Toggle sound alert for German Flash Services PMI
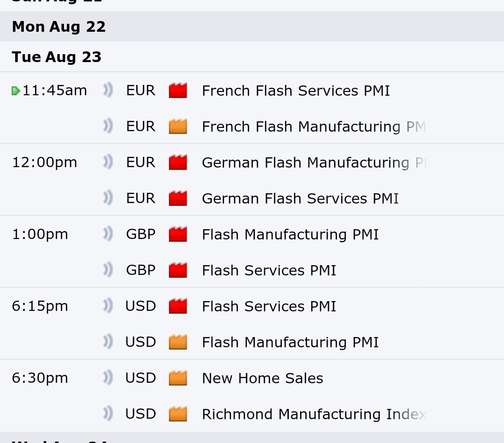Screen dimensions: 504x443 point(108,198)
